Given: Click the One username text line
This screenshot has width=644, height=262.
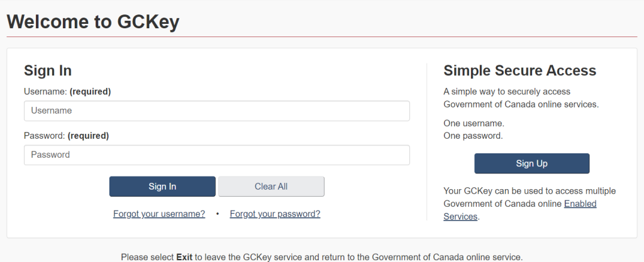Looking at the screenshot, I should [474, 123].
